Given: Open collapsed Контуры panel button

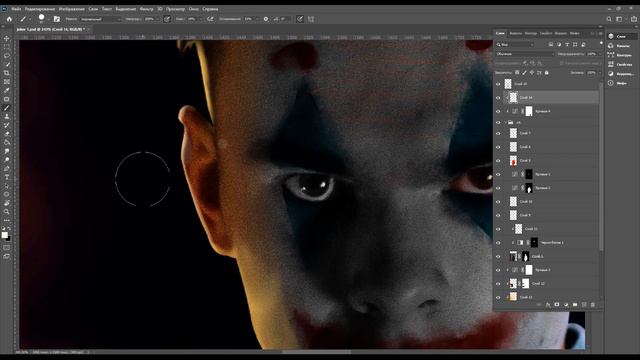Looking at the screenshot, I should [620, 55].
